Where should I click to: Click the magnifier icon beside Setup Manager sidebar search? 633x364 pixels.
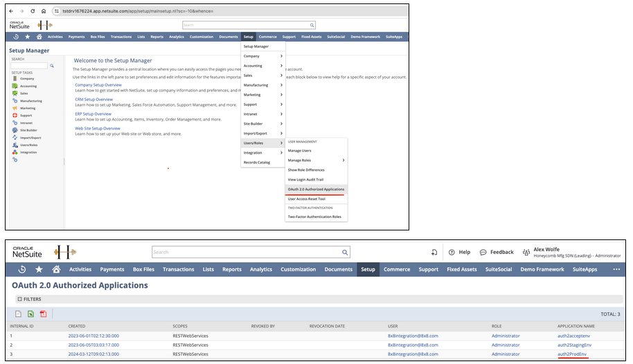tap(52, 66)
